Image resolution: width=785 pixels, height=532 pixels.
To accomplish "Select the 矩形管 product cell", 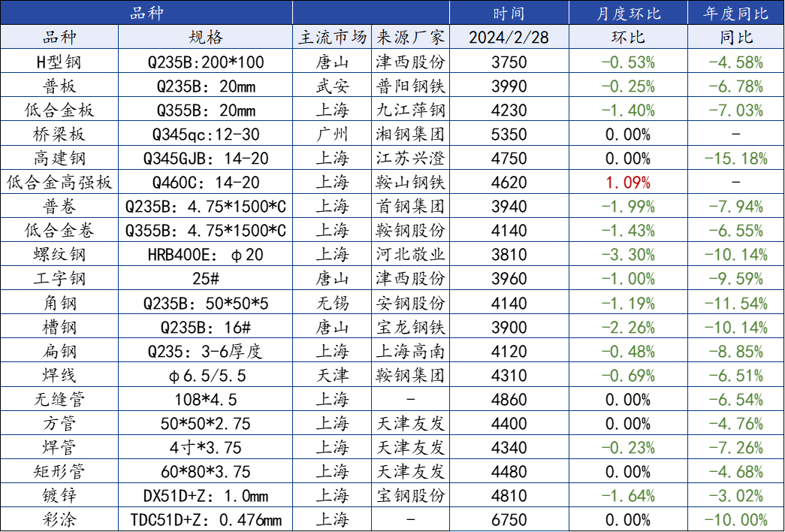I will pos(59,471).
